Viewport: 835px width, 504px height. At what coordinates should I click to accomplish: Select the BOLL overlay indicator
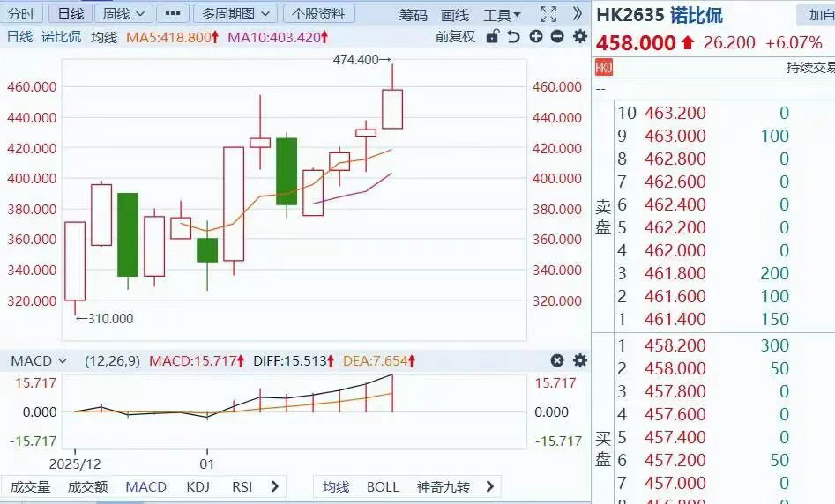pyautogui.click(x=383, y=486)
